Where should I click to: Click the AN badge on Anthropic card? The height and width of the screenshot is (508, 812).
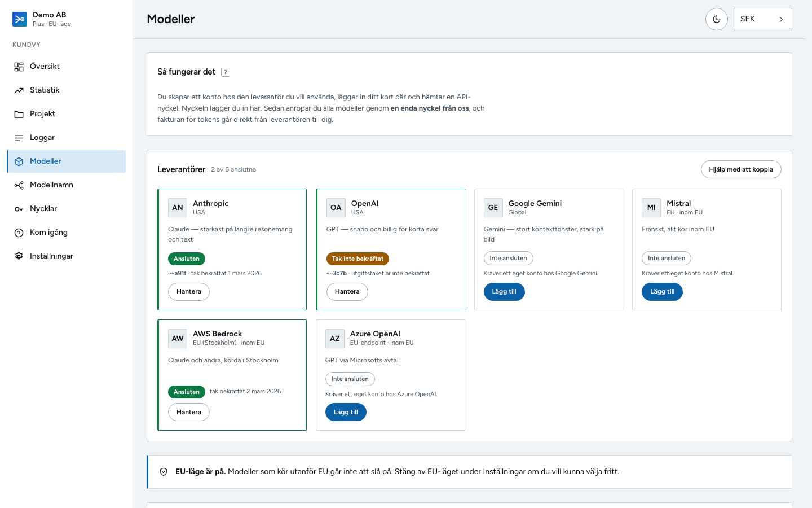178,208
